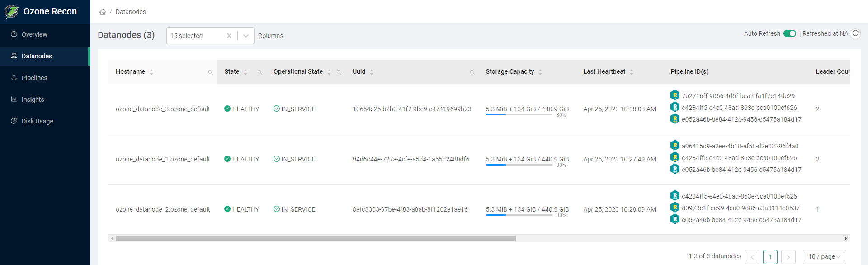Click healthy check icon for ozone_datanode_1
The height and width of the screenshot is (265, 868).
pyautogui.click(x=227, y=159)
